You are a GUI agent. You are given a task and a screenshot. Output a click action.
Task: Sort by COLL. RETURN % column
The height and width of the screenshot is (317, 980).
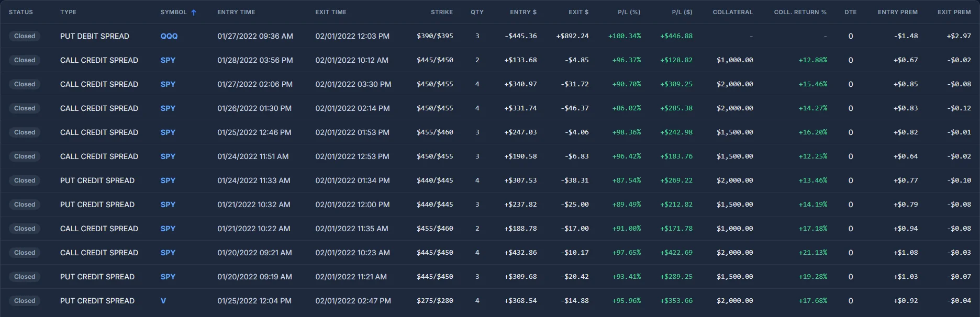[x=800, y=12]
